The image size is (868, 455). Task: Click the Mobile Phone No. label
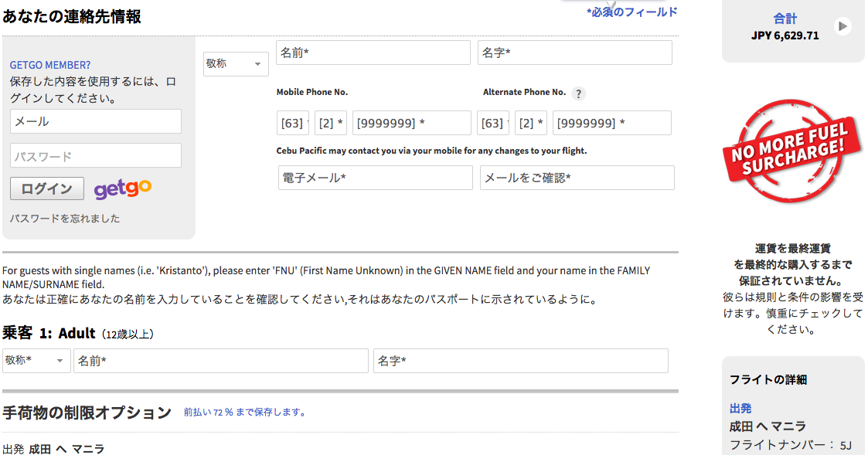312,93
